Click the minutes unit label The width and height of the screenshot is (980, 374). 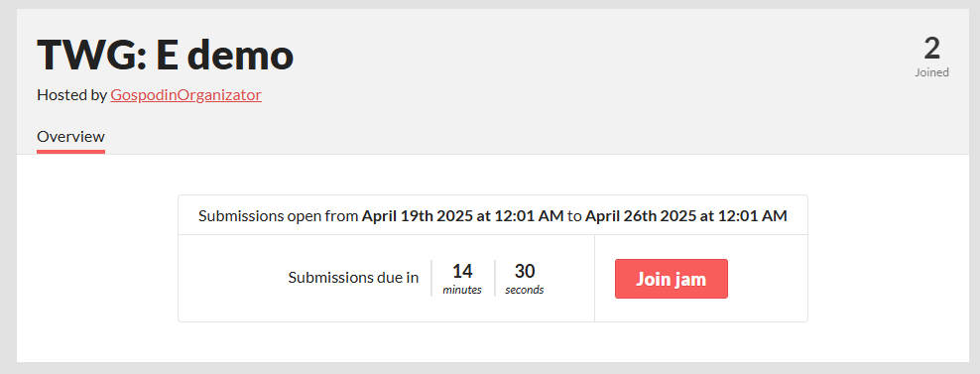462,291
